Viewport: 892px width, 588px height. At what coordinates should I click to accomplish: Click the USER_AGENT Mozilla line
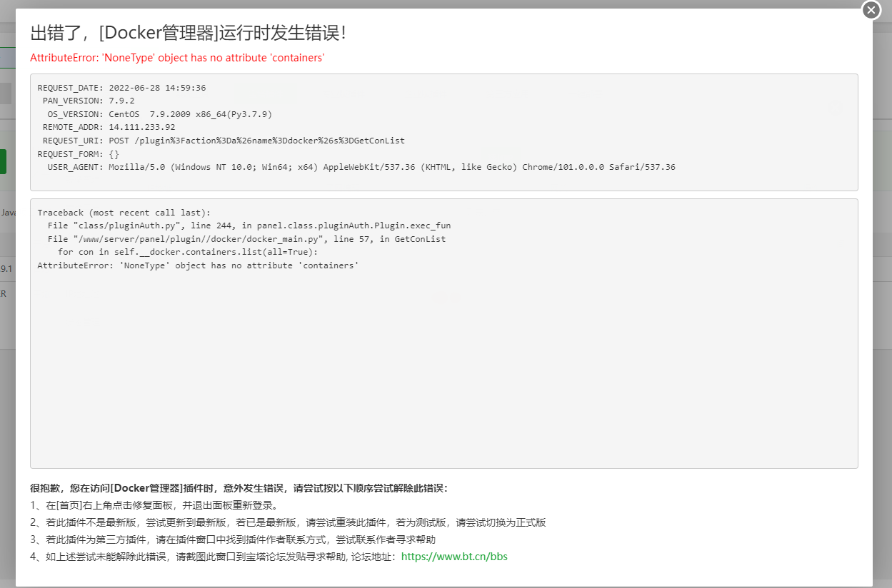point(361,167)
